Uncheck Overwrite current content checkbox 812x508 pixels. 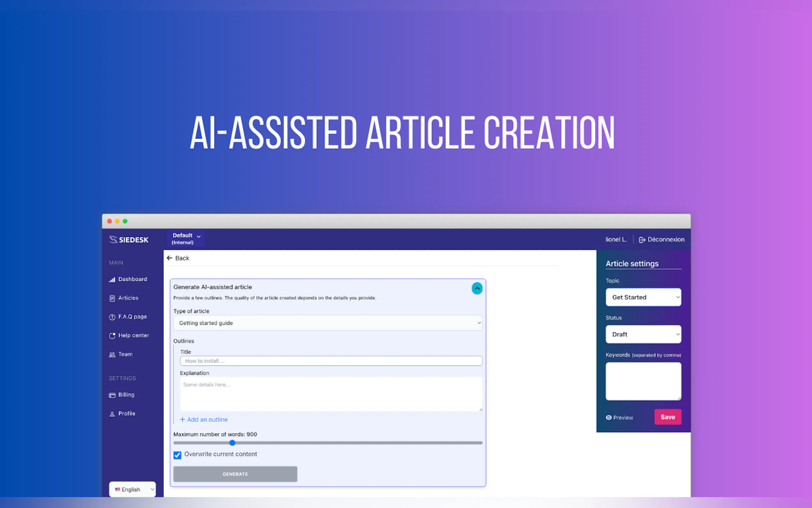coord(177,455)
